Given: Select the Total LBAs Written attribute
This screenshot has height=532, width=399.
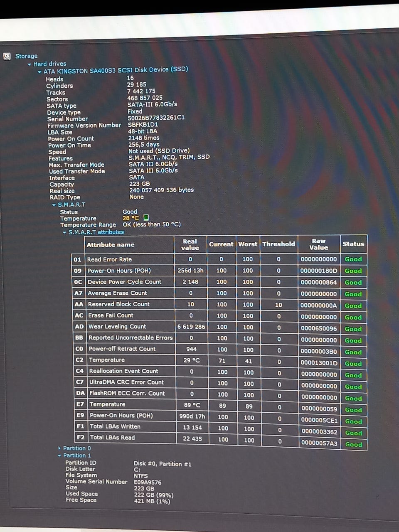Looking at the screenshot, I should click(115, 426).
